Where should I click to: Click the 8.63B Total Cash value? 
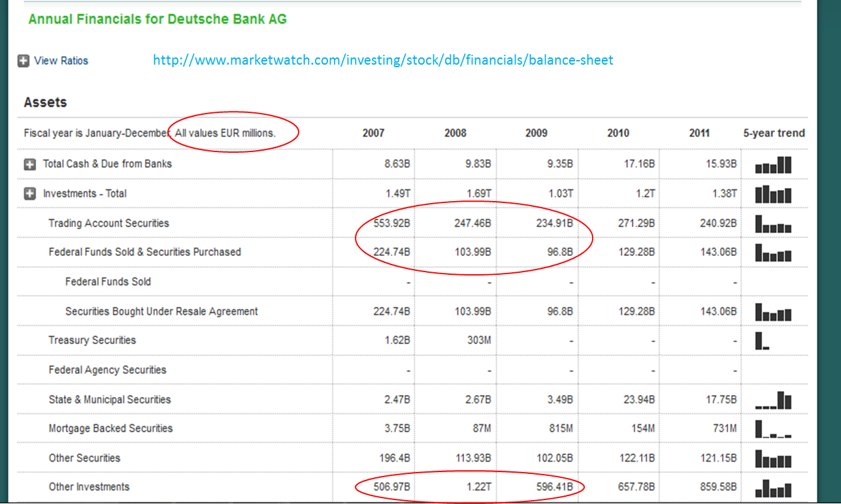pyautogui.click(x=397, y=164)
